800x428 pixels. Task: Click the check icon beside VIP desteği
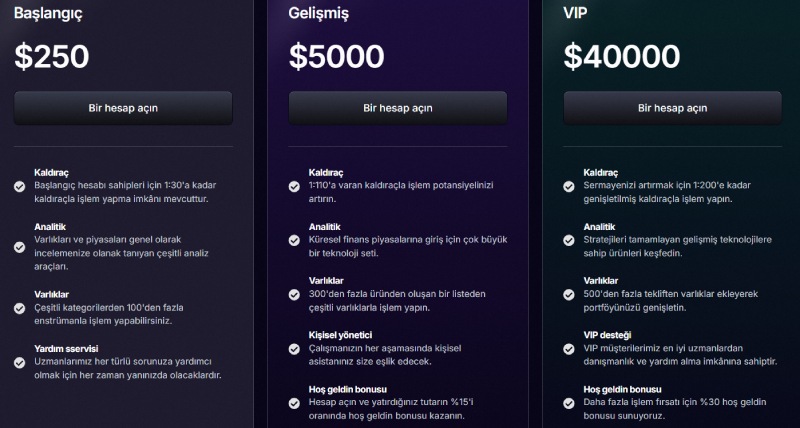(569, 348)
